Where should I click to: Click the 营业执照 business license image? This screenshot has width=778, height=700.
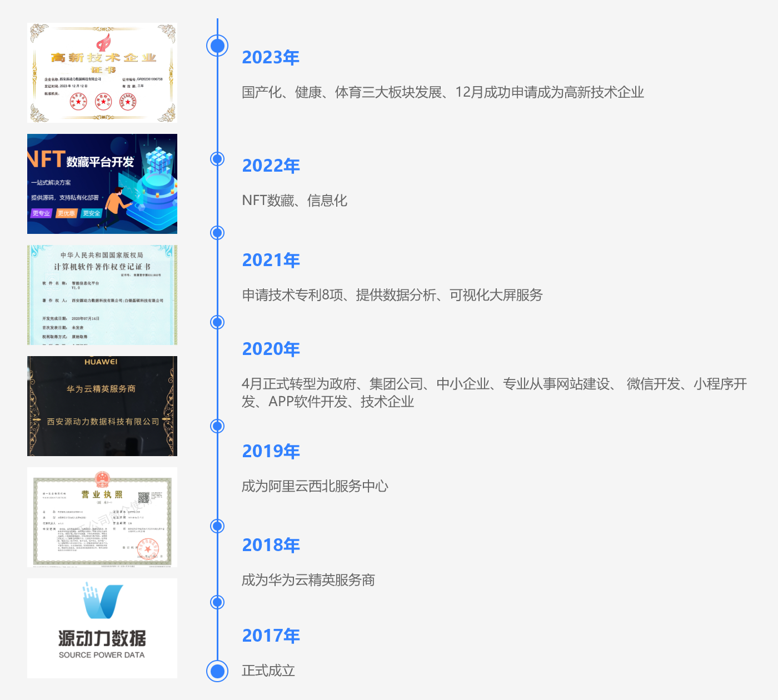102,517
